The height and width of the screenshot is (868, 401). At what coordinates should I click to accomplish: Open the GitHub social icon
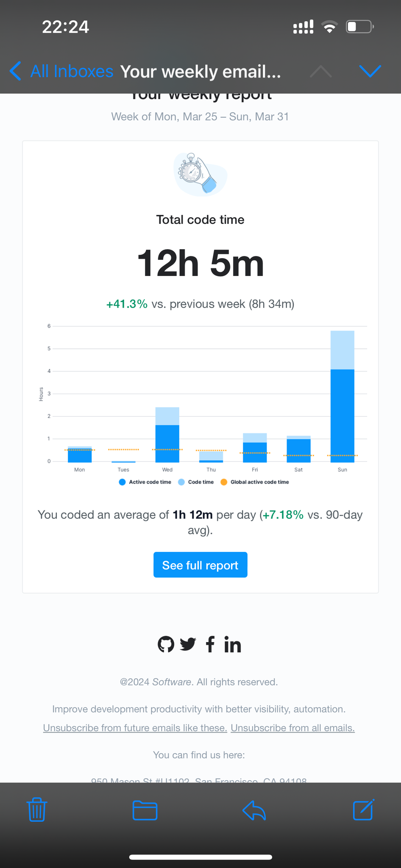coord(166,645)
